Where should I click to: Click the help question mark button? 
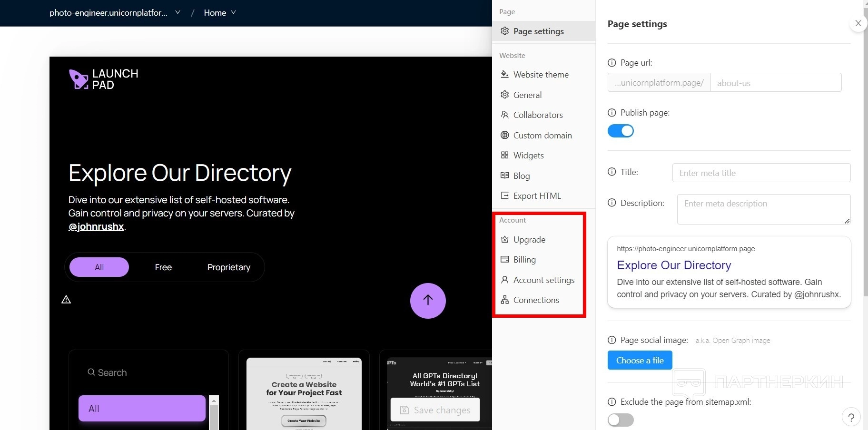(851, 417)
